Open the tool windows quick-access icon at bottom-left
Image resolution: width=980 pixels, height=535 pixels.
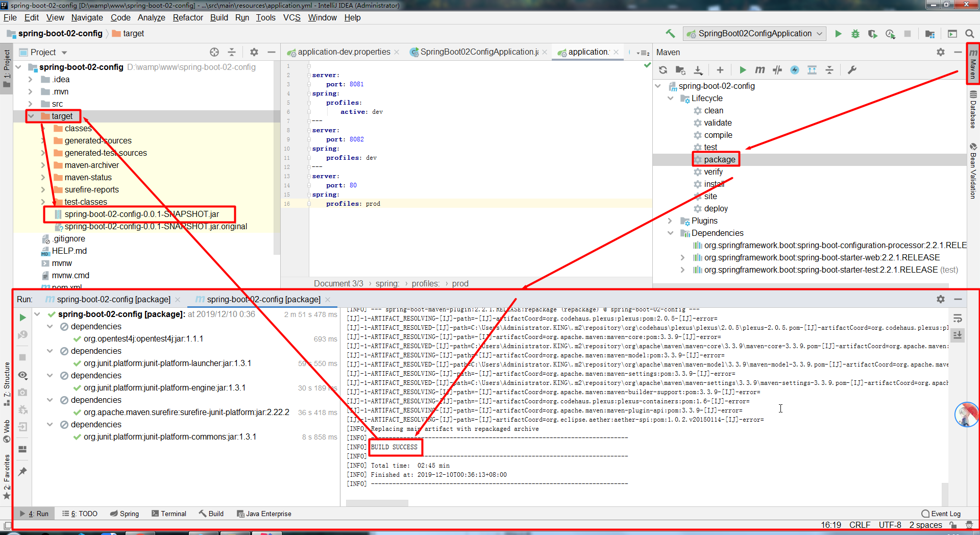point(7,525)
